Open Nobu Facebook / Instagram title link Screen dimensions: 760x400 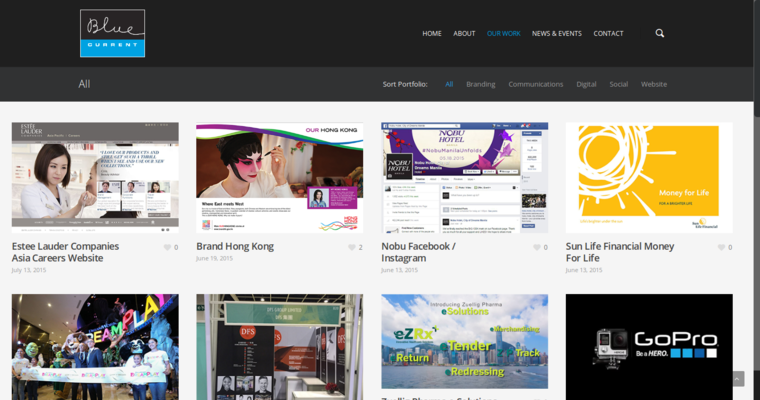(x=418, y=252)
